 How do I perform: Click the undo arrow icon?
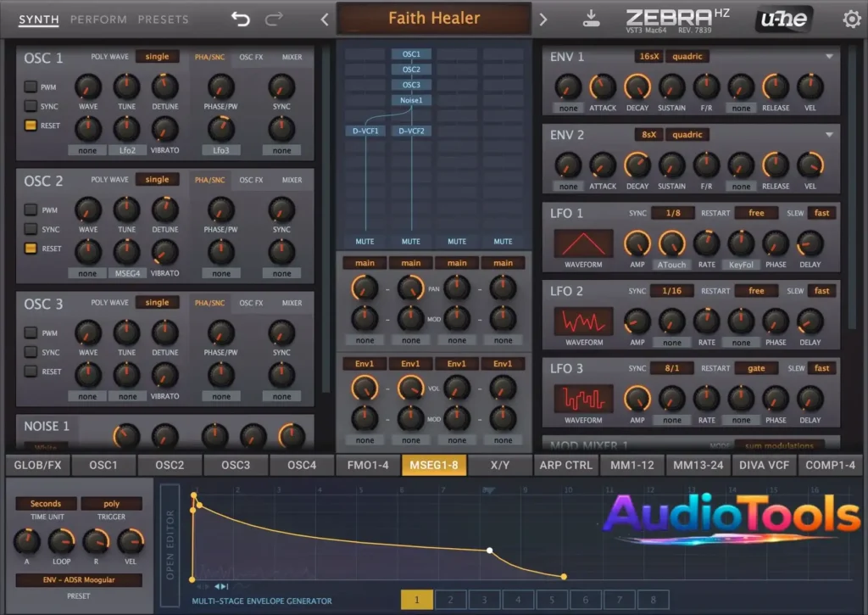[240, 20]
